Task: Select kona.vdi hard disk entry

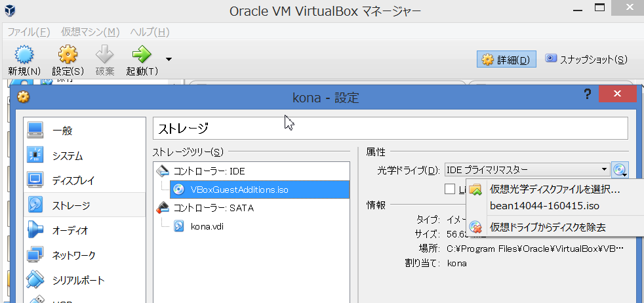Action: pyautogui.click(x=199, y=226)
